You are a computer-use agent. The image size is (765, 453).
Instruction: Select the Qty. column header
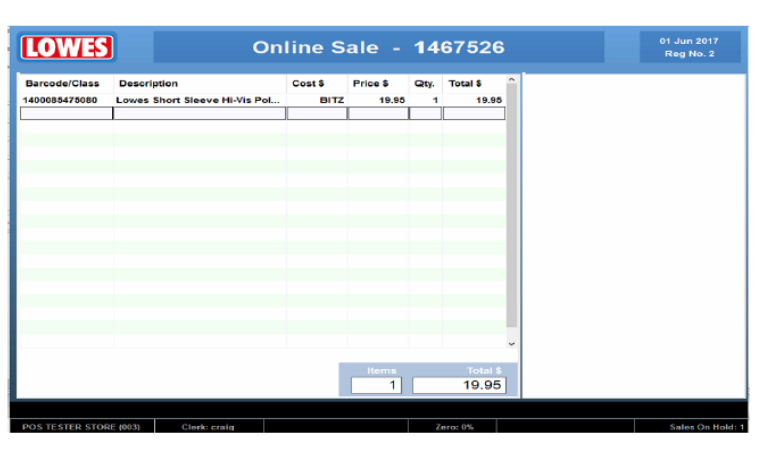pyautogui.click(x=424, y=83)
